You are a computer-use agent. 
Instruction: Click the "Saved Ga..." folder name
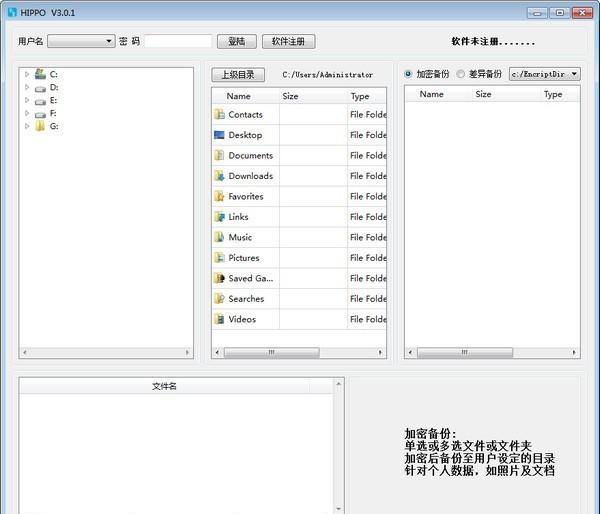click(x=251, y=278)
